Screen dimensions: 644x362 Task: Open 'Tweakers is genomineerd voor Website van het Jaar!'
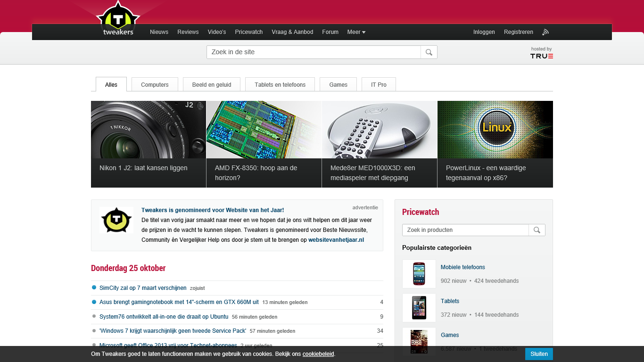coord(213,210)
